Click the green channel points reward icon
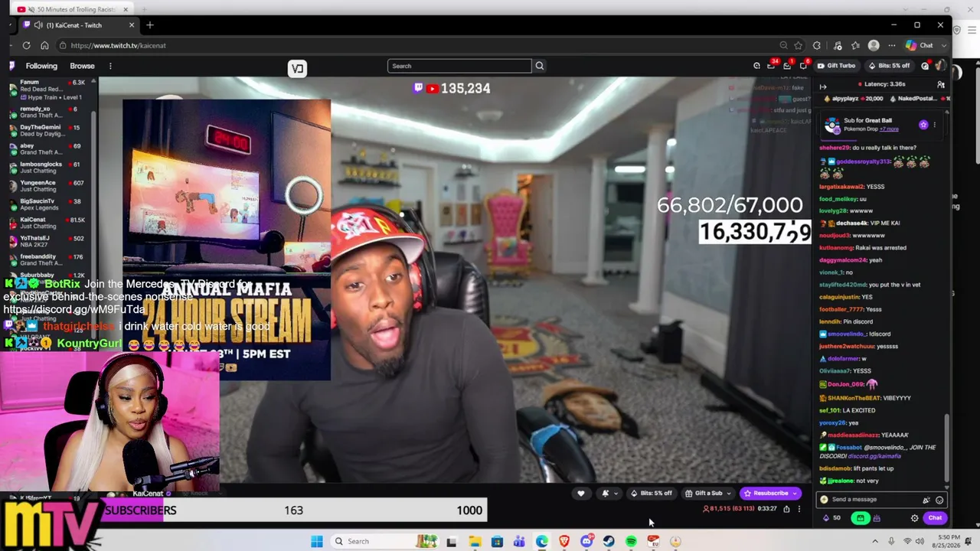 tap(861, 518)
